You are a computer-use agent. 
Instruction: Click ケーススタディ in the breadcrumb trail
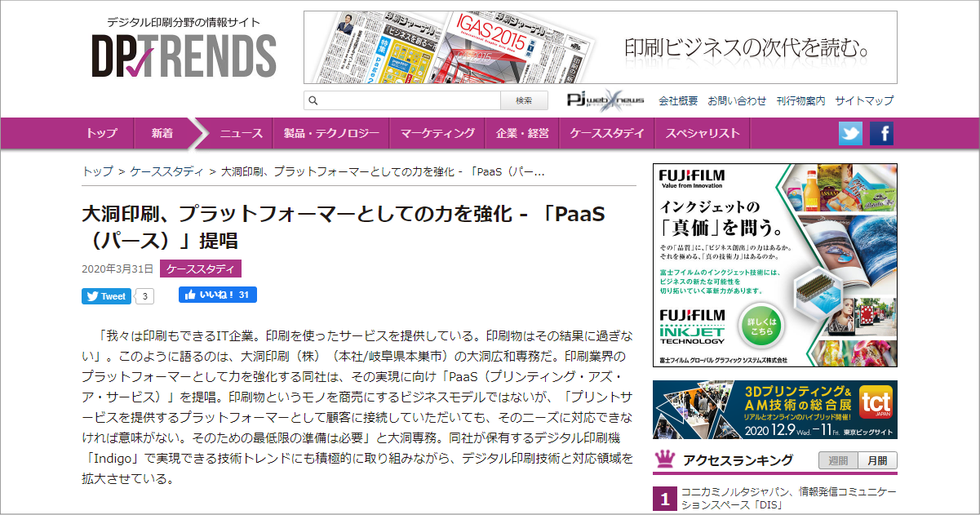pos(167,171)
